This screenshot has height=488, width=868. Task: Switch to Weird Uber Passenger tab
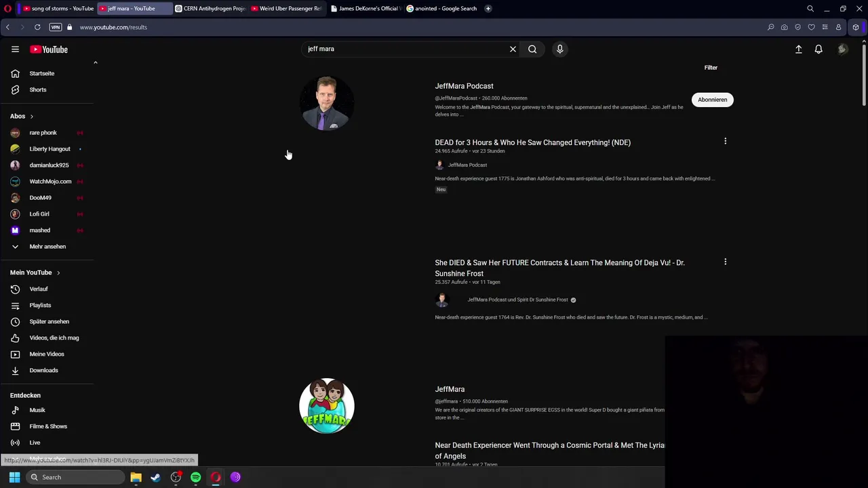click(286, 9)
